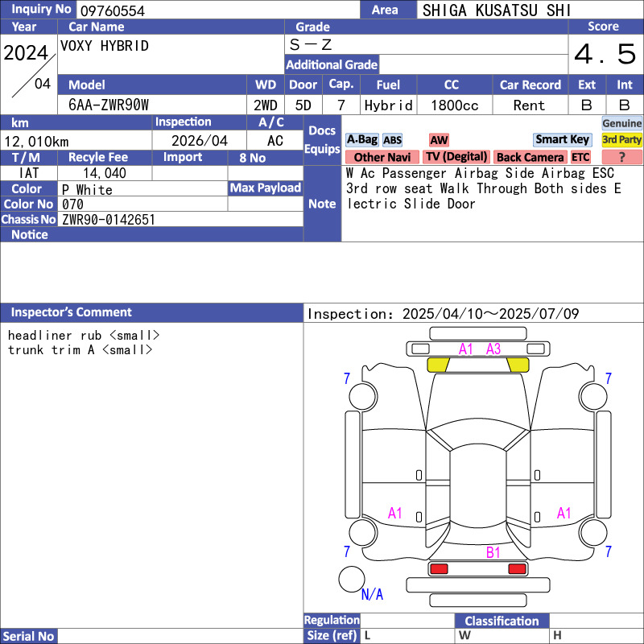Click the Back Camera equipment badge

(x=530, y=157)
